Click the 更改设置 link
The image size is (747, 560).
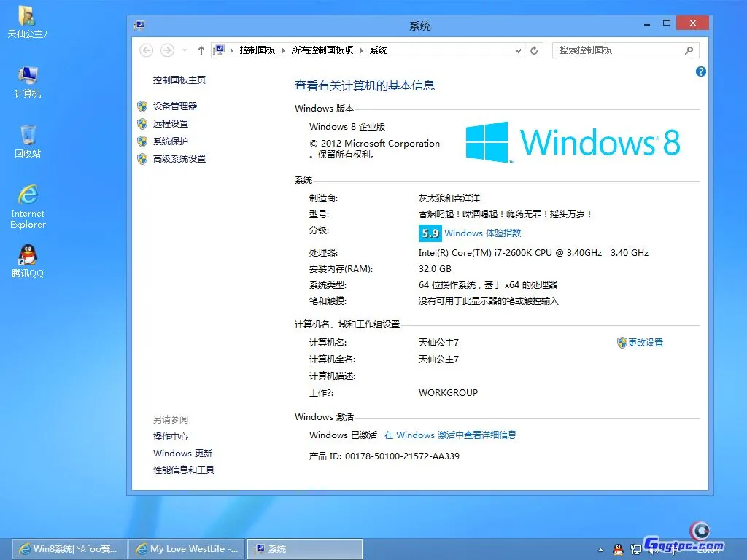tap(645, 342)
